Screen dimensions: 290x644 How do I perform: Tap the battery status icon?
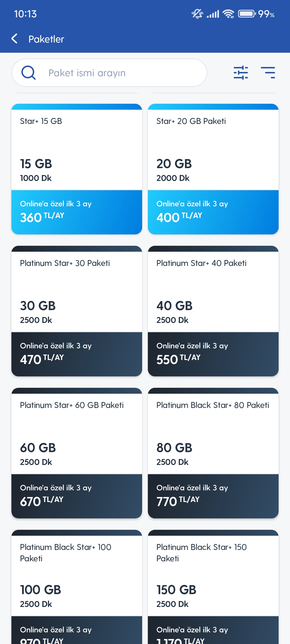(x=247, y=14)
